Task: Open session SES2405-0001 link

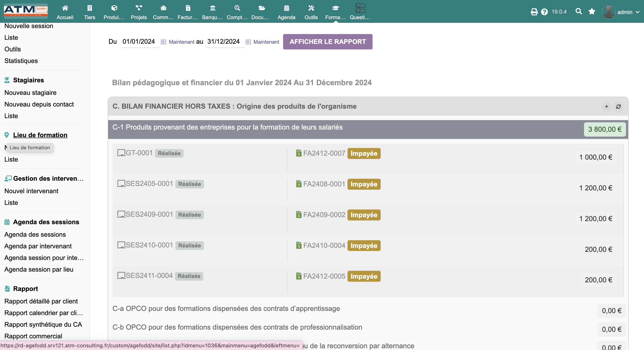Action: 149,184
